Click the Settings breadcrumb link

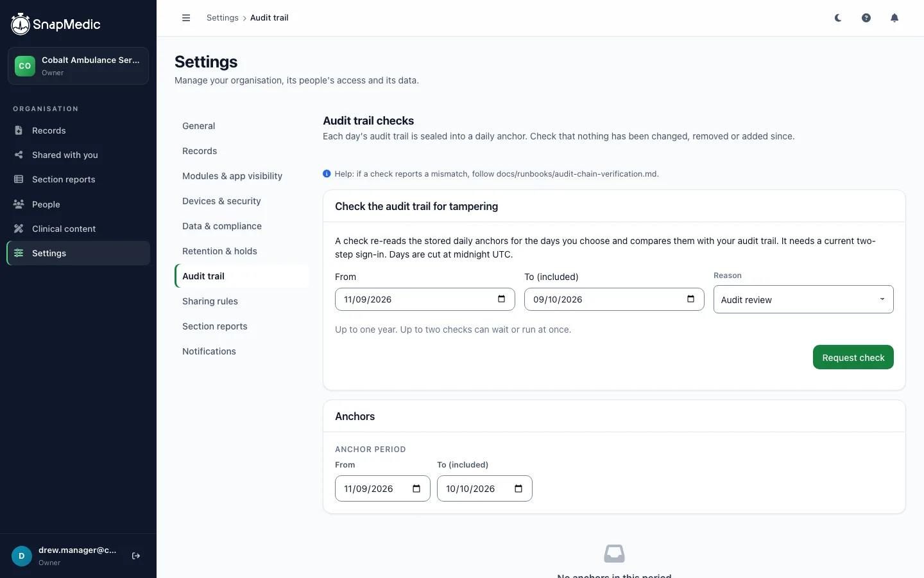(x=223, y=18)
